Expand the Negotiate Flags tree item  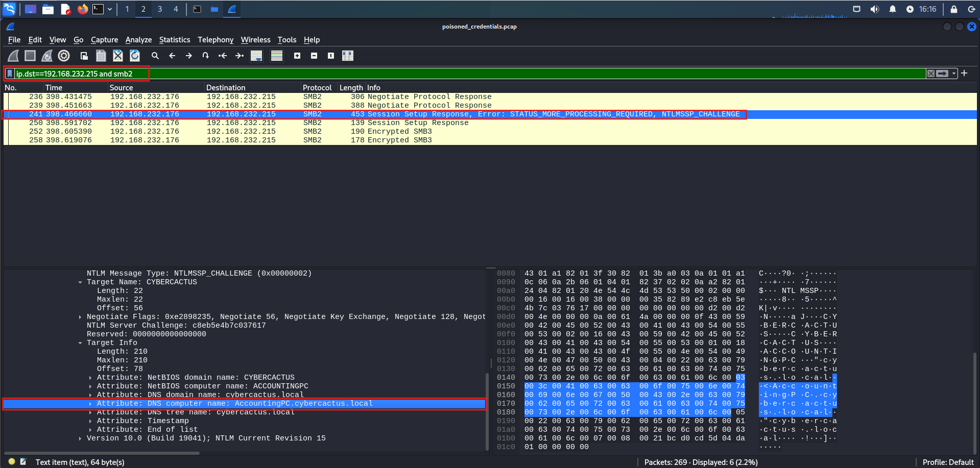(80, 317)
